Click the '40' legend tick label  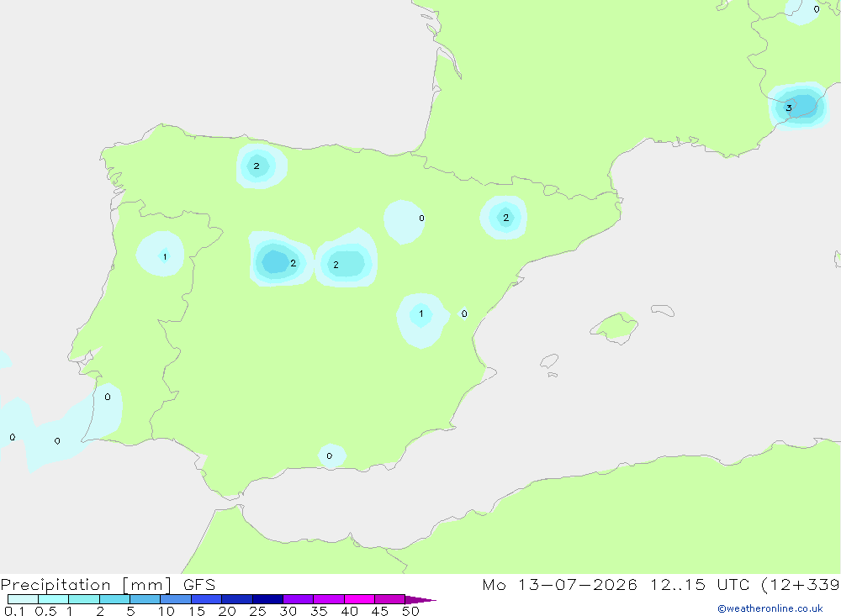349,611
